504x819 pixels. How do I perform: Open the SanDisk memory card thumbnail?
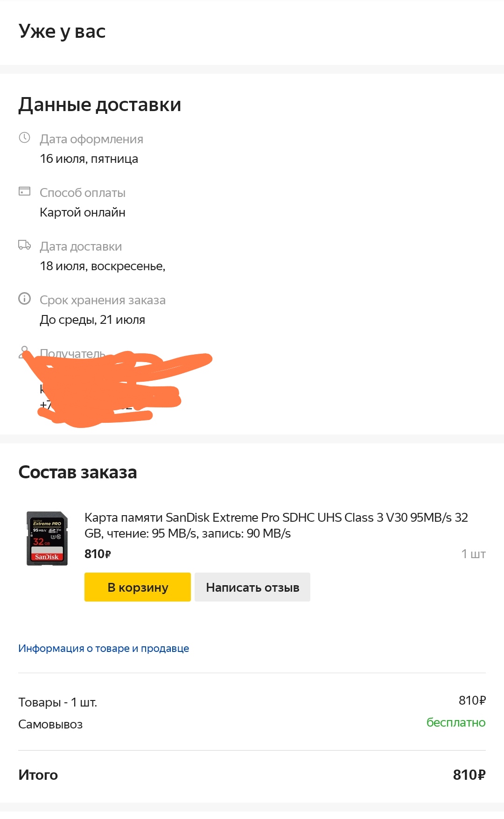[47, 539]
